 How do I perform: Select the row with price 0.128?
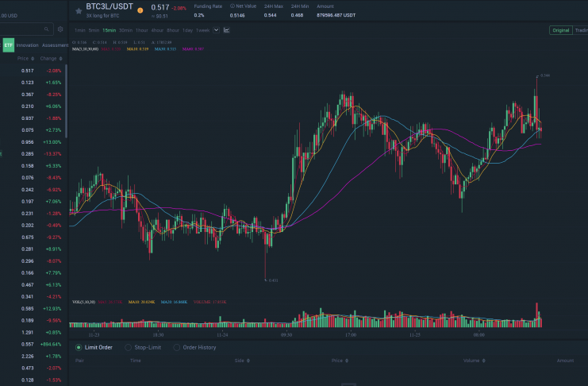(33, 380)
